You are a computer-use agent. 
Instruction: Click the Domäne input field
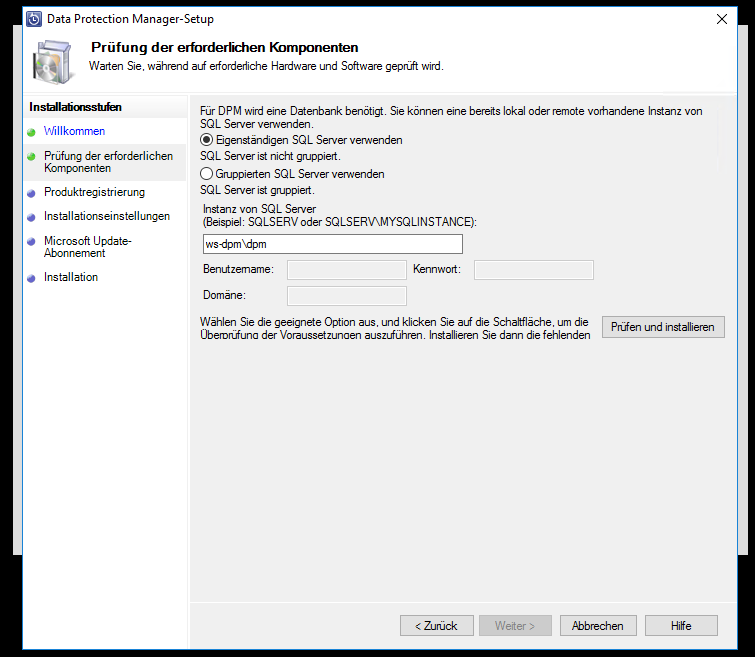click(347, 296)
